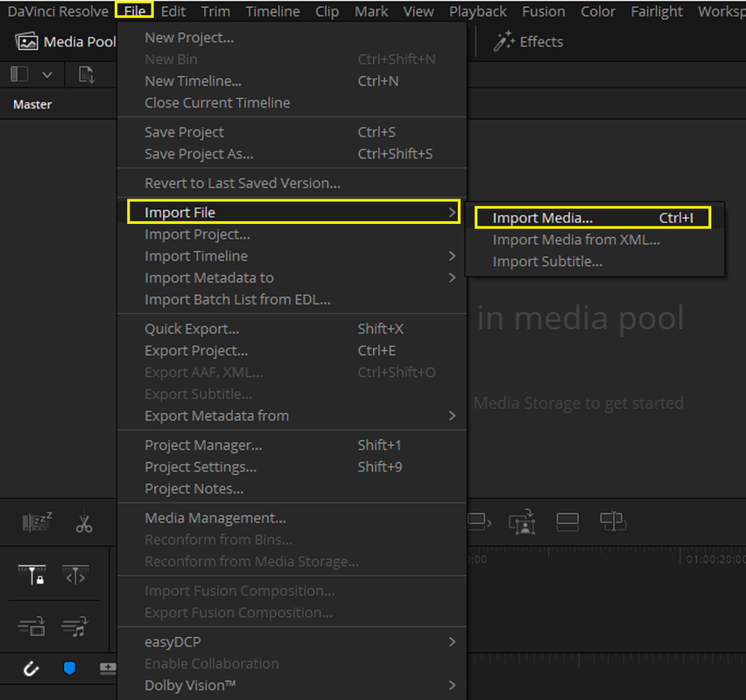This screenshot has height=700, width=746.
Task: Click the add track plus icon
Action: [x=108, y=668]
